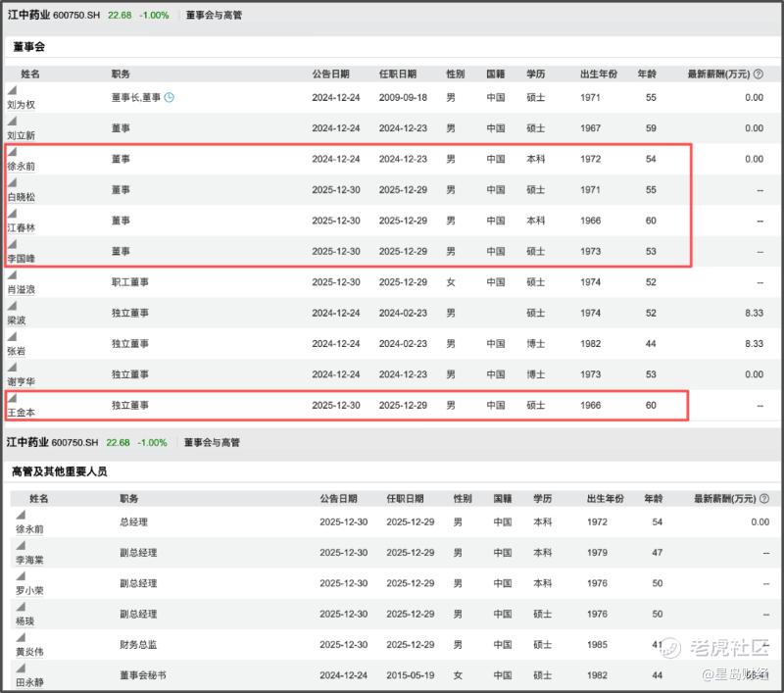The height and width of the screenshot is (693, 784).
Task: Click 职工董事 cell in 肖溢浪 row
Action: click(x=130, y=282)
